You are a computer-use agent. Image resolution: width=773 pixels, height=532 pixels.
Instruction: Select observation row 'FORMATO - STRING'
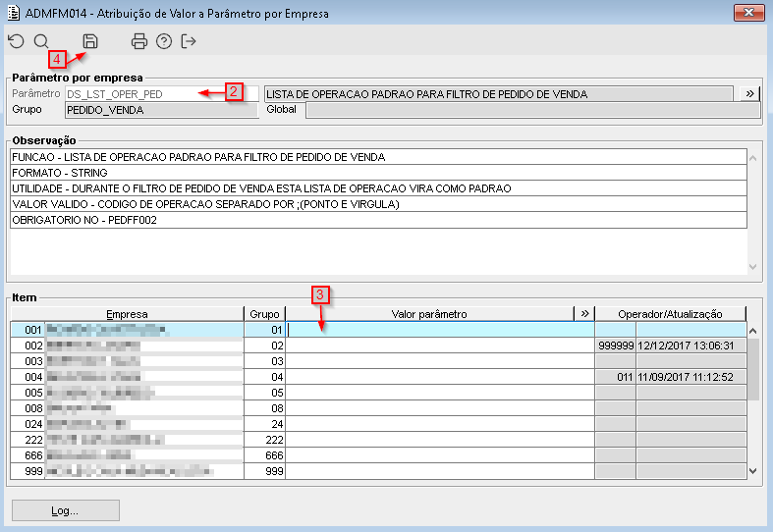(x=378, y=173)
